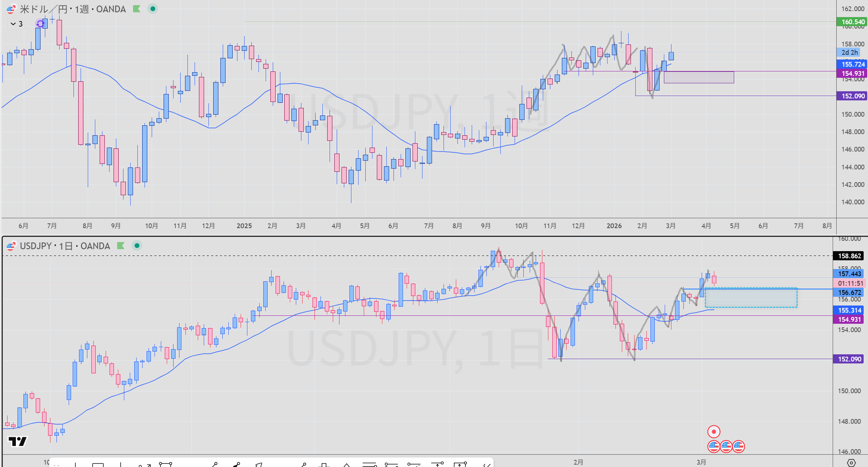Click the 2026 label on weekly time axis

point(614,226)
